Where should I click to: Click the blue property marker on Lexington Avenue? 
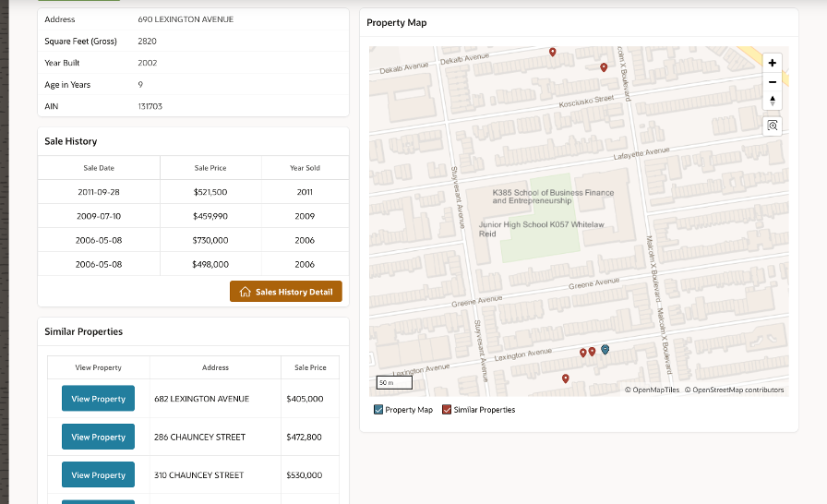pyautogui.click(x=605, y=349)
